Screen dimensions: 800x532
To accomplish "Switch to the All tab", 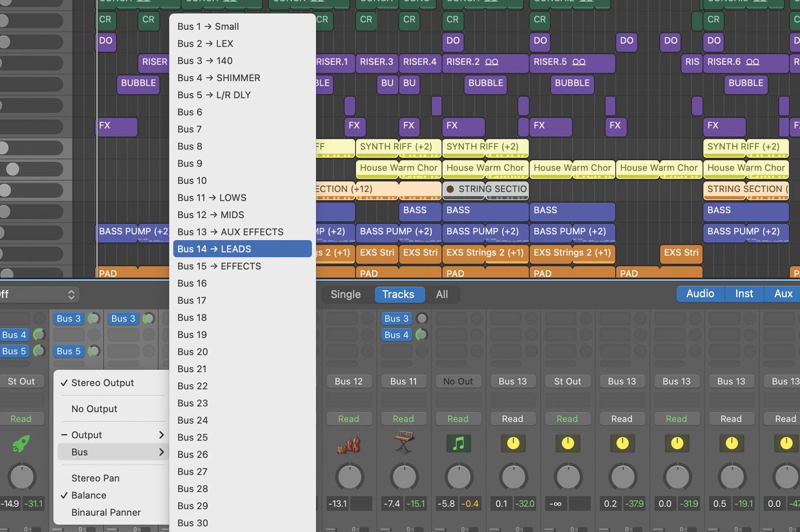I will click(443, 294).
